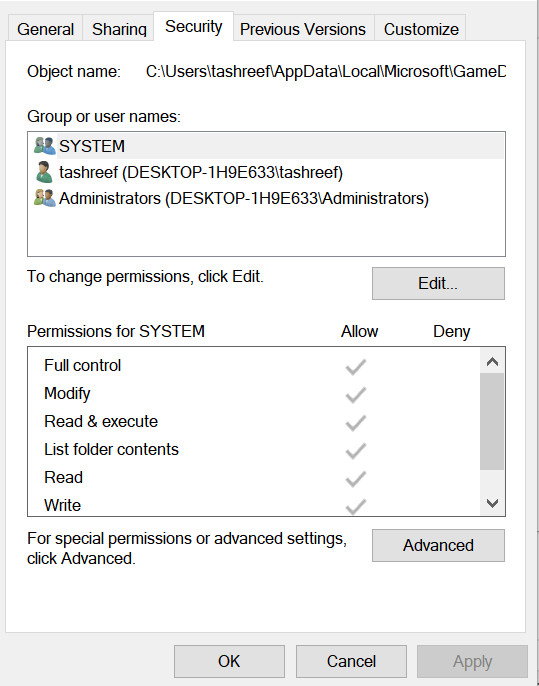Viewport: 539px width, 686px height.
Task: Click the tashreef user icon
Action: (x=45, y=172)
